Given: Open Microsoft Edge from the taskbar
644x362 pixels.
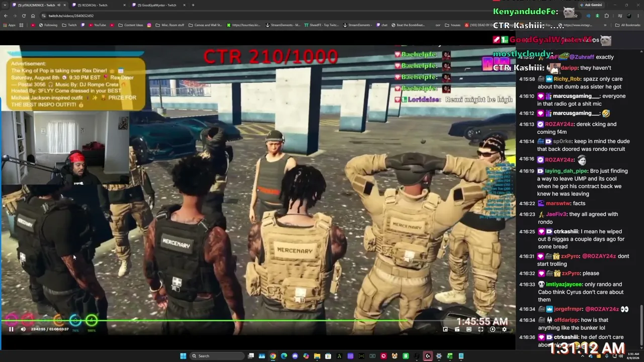Looking at the screenshot, I should (x=284, y=356).
